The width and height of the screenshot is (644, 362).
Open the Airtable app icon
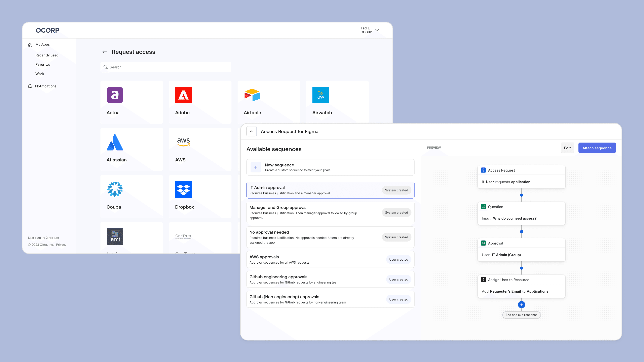pos(252,95)
